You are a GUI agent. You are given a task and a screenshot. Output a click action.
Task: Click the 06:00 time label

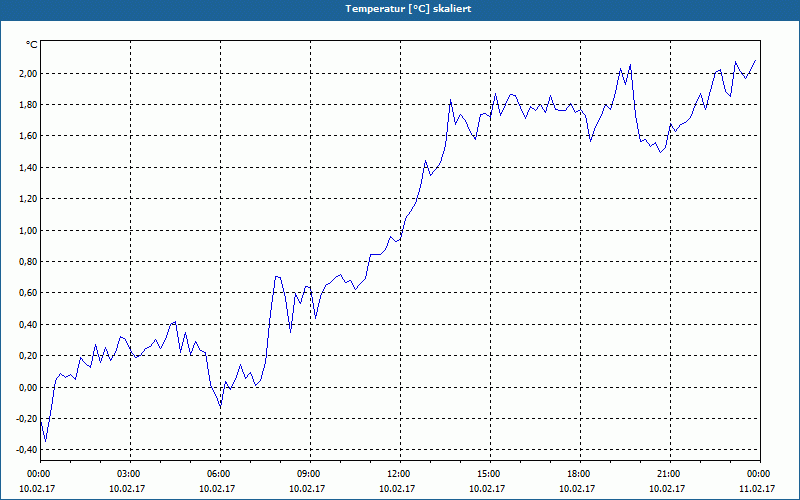(x=220, y=474)
